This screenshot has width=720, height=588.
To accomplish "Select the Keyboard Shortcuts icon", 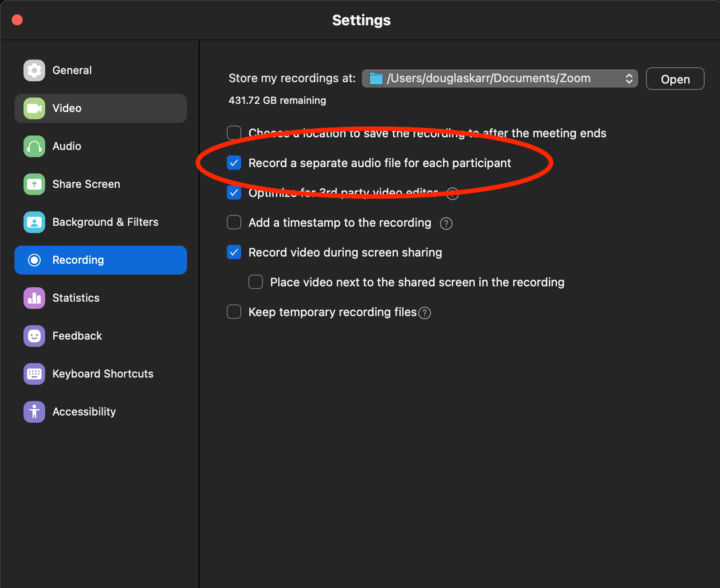I will click(34, 374).
